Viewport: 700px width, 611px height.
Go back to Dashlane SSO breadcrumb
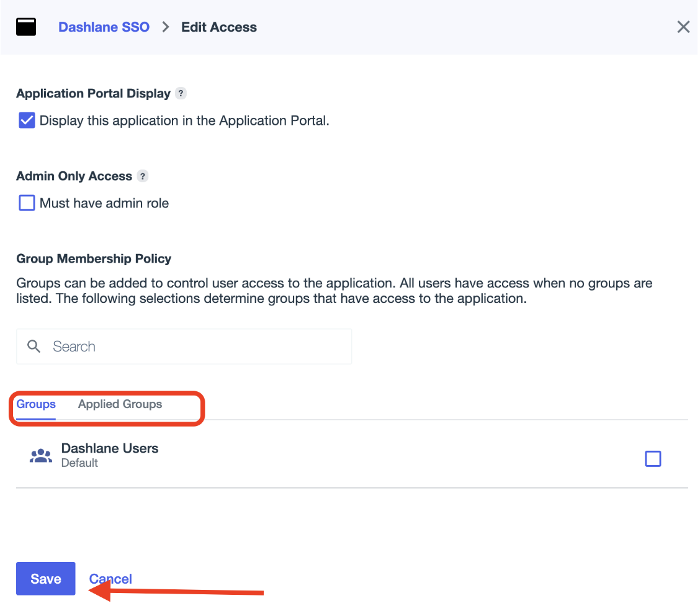tap(104, 27)
